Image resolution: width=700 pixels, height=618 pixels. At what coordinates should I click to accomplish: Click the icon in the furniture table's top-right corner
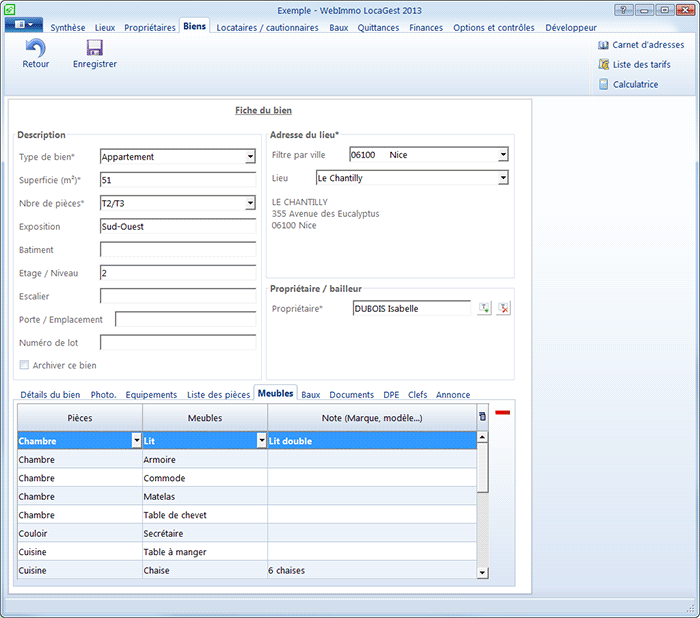(x=482, y=416)
